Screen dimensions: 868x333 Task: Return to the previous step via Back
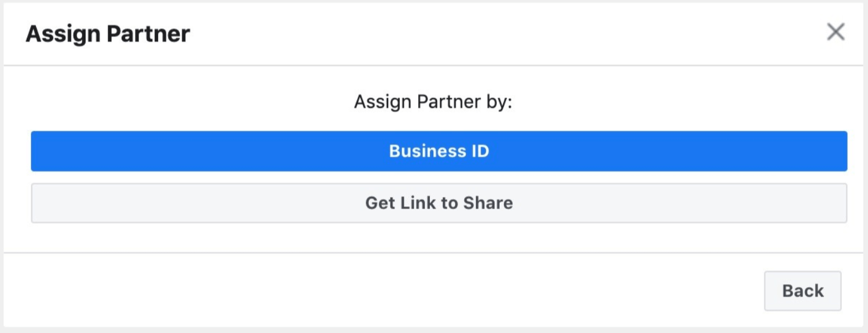tap(802, 291)
